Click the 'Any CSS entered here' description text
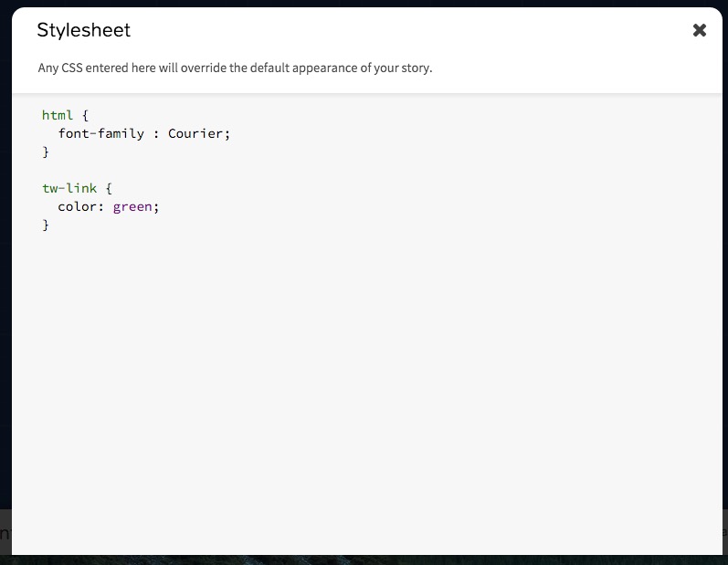Screen dimensions: 728x565 [235, 68]
